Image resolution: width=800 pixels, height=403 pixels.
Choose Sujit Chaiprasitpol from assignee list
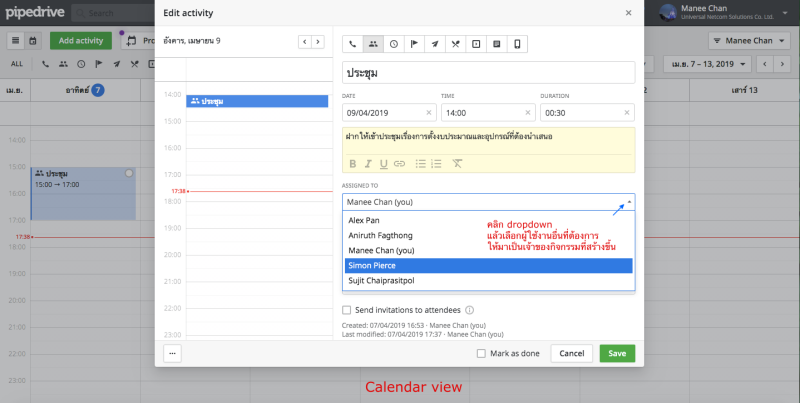click(488, 281)
